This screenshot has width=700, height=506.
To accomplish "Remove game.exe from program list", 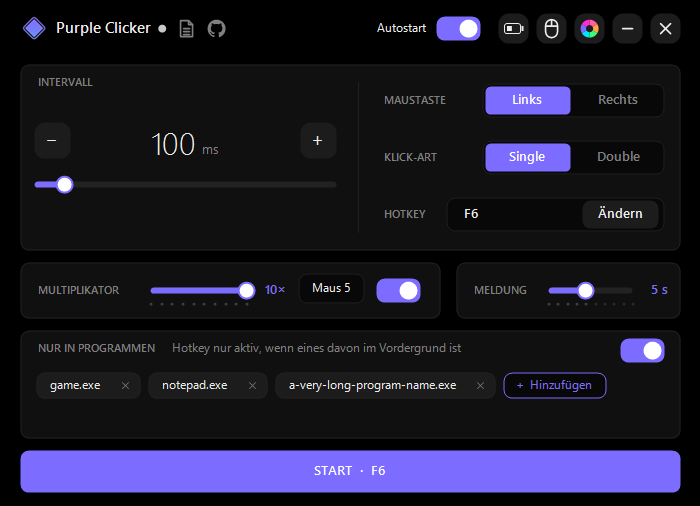I will pos(125,385).
